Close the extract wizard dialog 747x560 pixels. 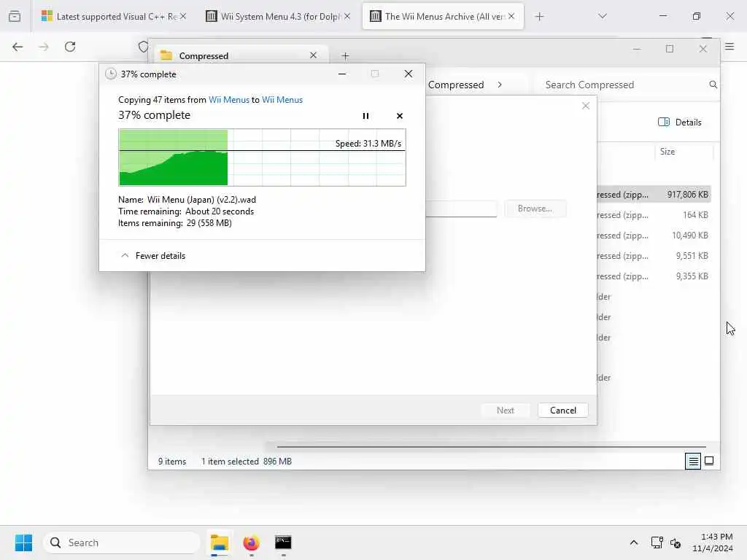(x=586, y=106)
